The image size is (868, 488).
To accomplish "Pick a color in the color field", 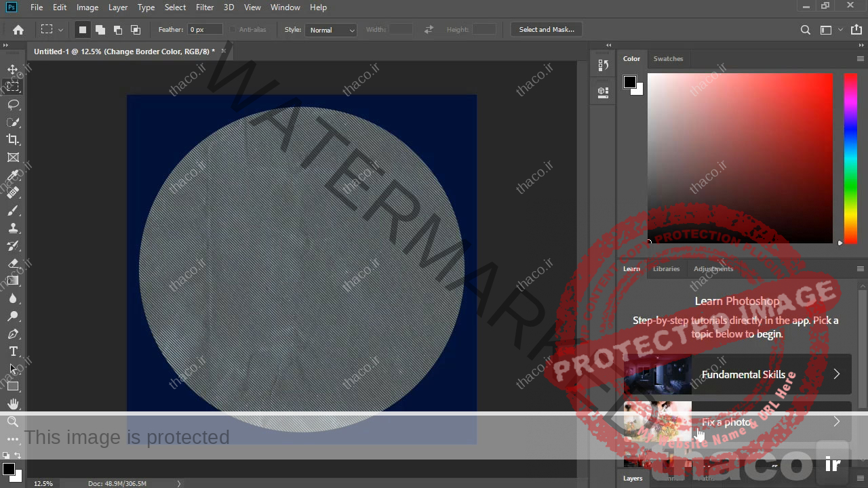I will [x=740, y=158].
